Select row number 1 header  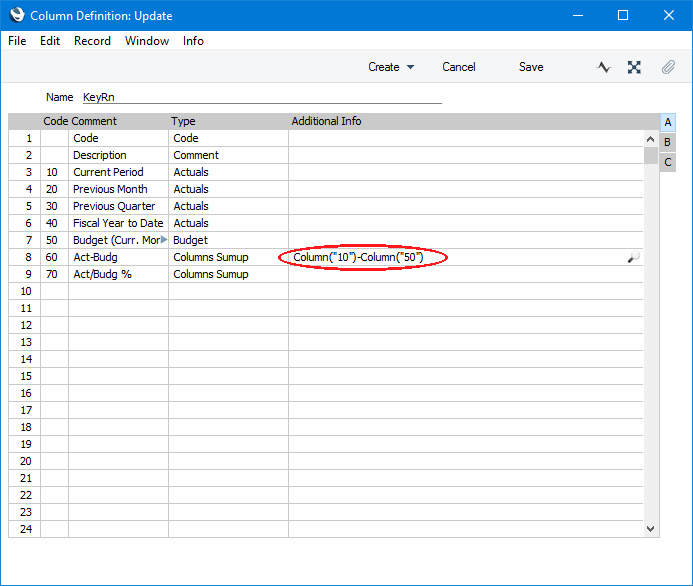pos(25,138)
